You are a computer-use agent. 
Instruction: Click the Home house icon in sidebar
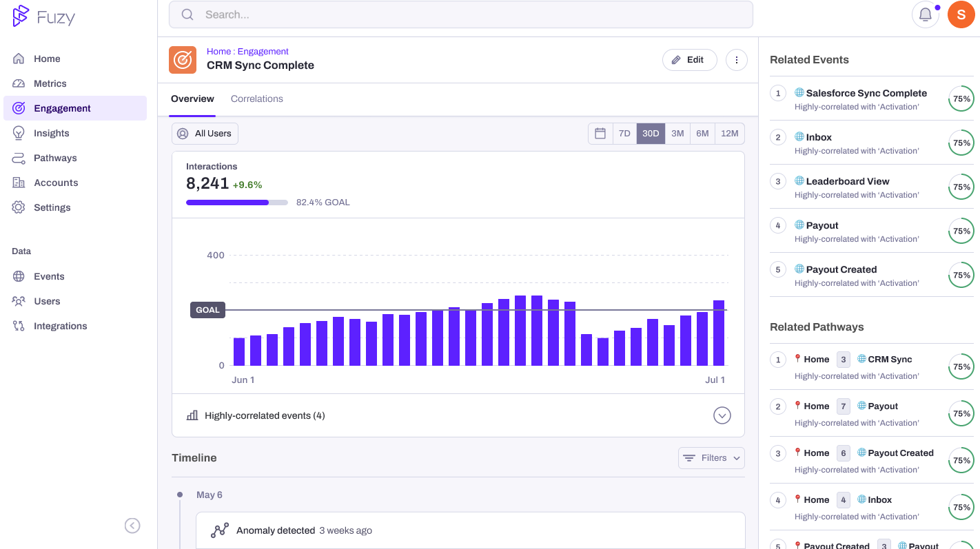tap(19, 59)
